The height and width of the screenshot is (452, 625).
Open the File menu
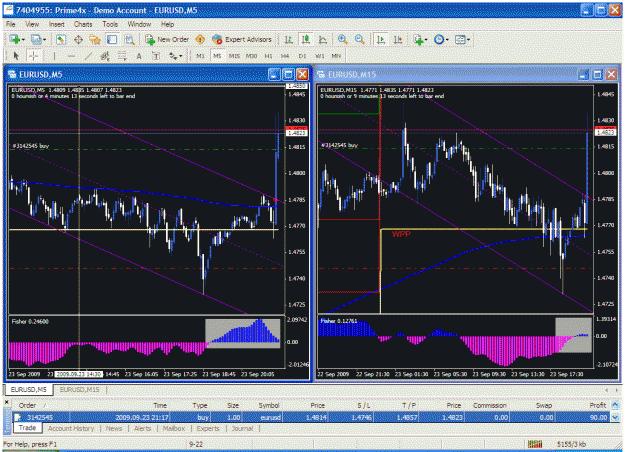[11, 24]
